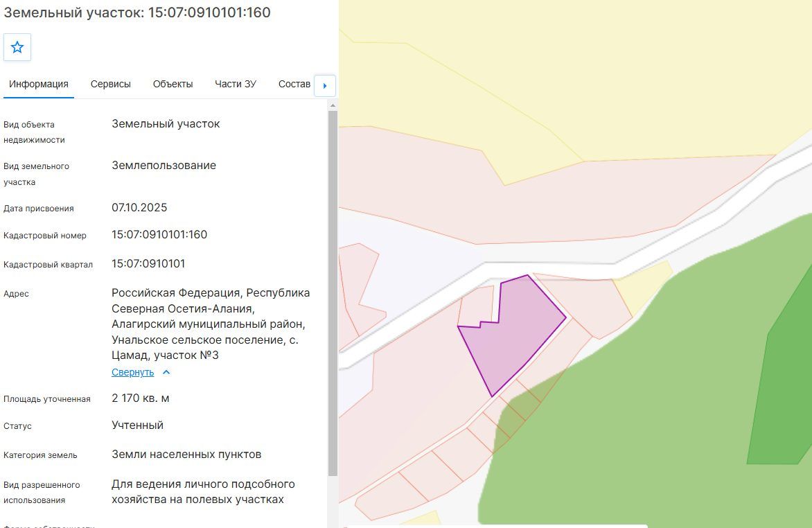This screenshot has height=528, width=812.
Task: Switch to the Объекты tab
Action: click(173, 84)
